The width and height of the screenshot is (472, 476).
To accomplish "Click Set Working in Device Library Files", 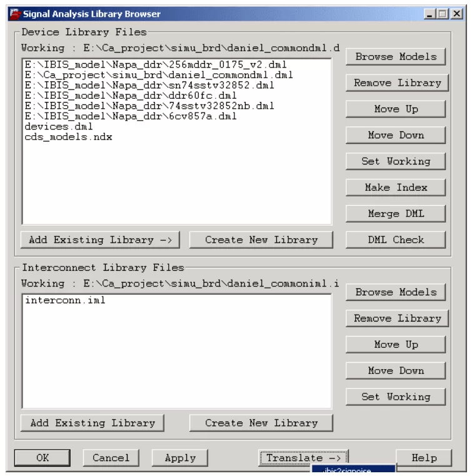I will (x=396, y=161).
